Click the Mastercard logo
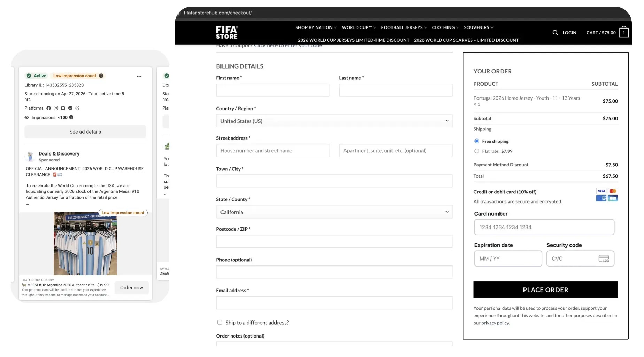644x357 pixels. click(613, 191)
